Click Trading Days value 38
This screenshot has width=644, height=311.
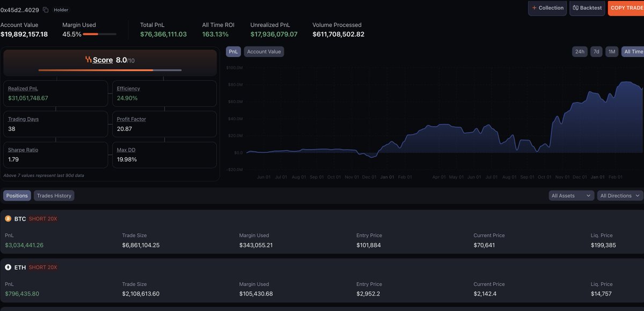(x=12, y=129)
